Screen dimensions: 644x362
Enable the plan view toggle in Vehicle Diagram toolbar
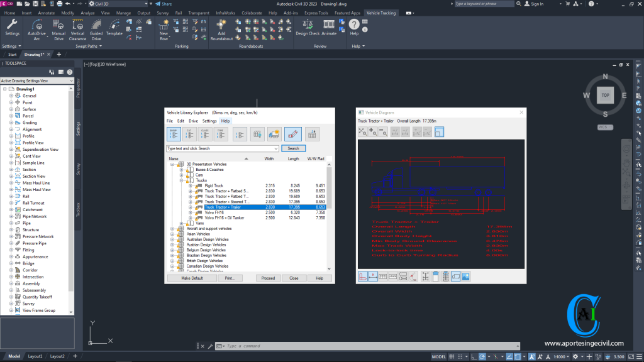(439, 132)
